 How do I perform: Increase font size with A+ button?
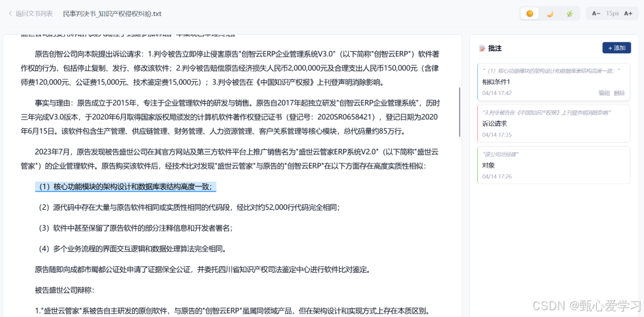point(628,14)
